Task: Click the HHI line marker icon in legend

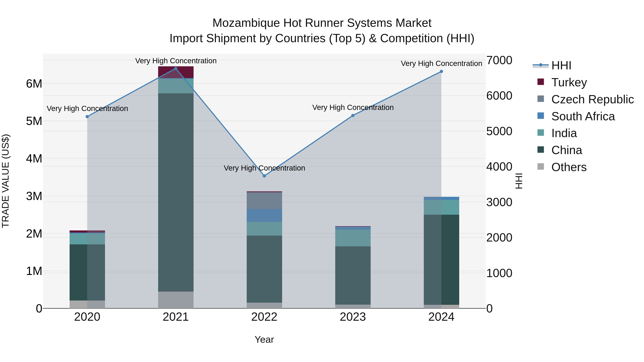Action: (540, 65)
